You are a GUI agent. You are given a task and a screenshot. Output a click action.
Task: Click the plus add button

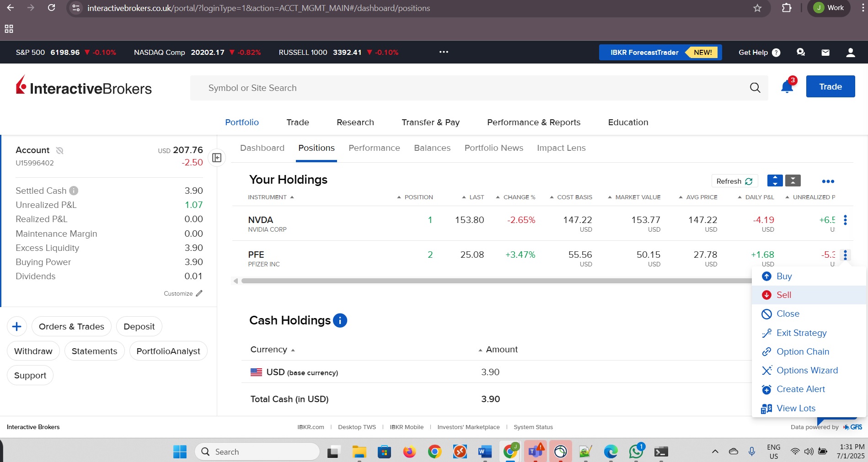[17, 326]
